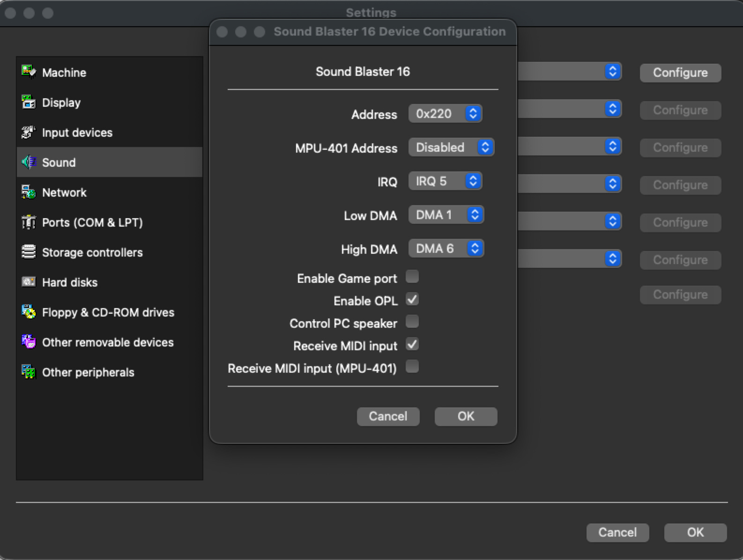Uncheck the Receive MIDI input checkbox
This screenshot has width=743, height=560.
[412, 344]
